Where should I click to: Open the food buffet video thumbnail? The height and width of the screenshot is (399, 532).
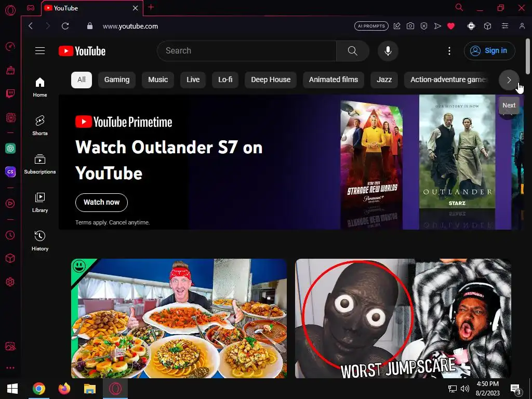179,318
